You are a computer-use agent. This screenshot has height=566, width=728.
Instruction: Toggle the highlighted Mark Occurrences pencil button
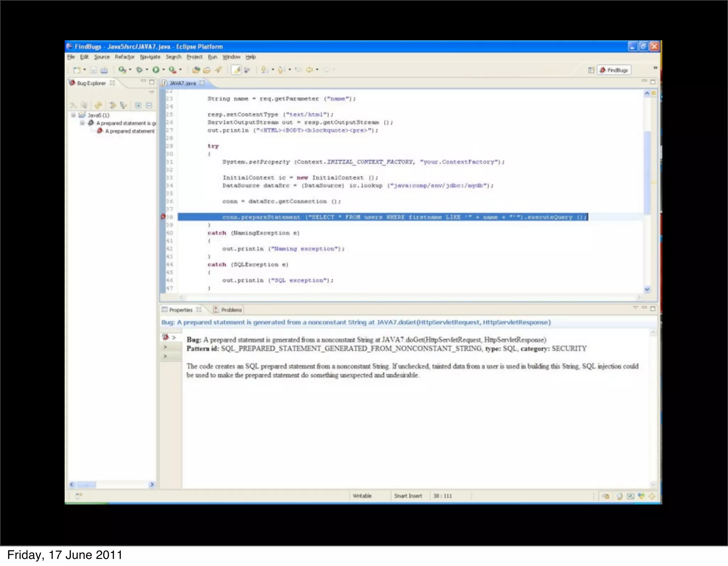point(236,70)
